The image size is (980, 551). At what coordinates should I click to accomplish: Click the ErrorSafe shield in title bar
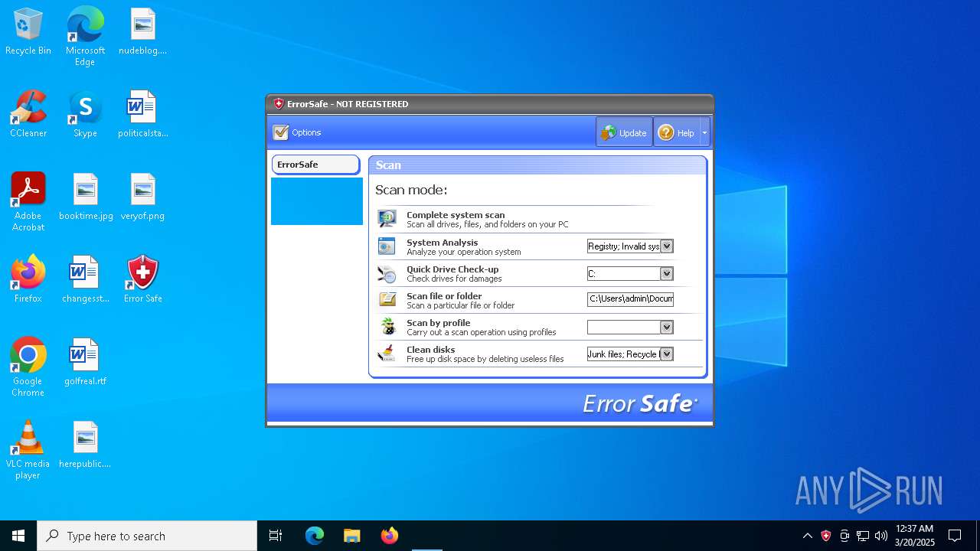[279, 104]
